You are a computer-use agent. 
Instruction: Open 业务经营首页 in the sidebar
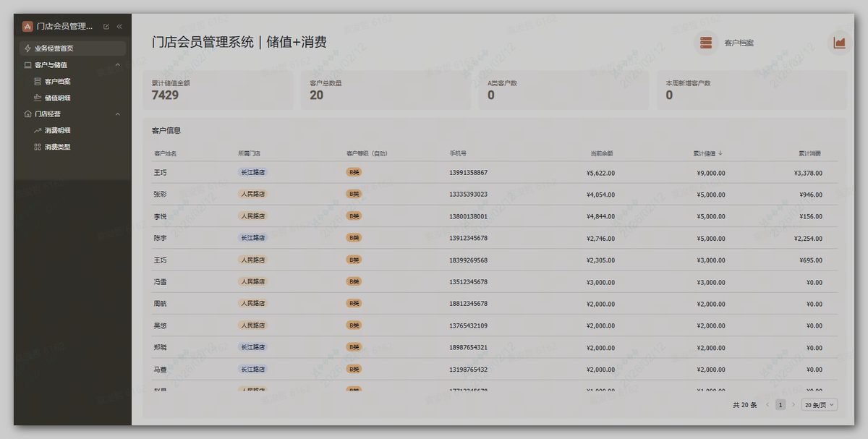pos(72,48)
